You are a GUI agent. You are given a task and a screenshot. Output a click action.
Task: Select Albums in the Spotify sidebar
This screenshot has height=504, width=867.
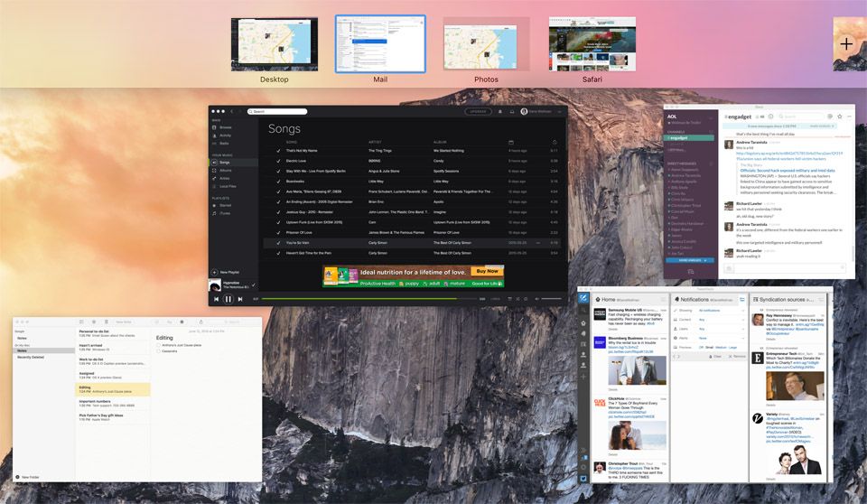pos(225,170)
